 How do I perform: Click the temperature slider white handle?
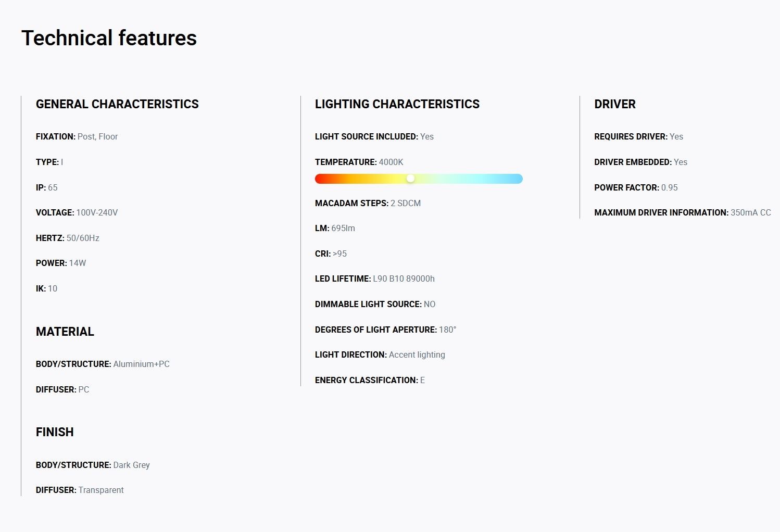pyautogui.click(x=410, y=179)
